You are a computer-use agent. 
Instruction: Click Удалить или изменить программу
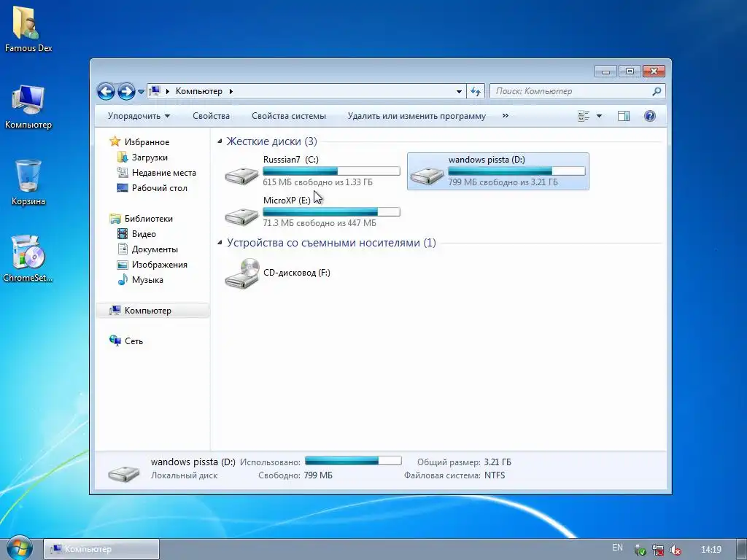(417, 116)
